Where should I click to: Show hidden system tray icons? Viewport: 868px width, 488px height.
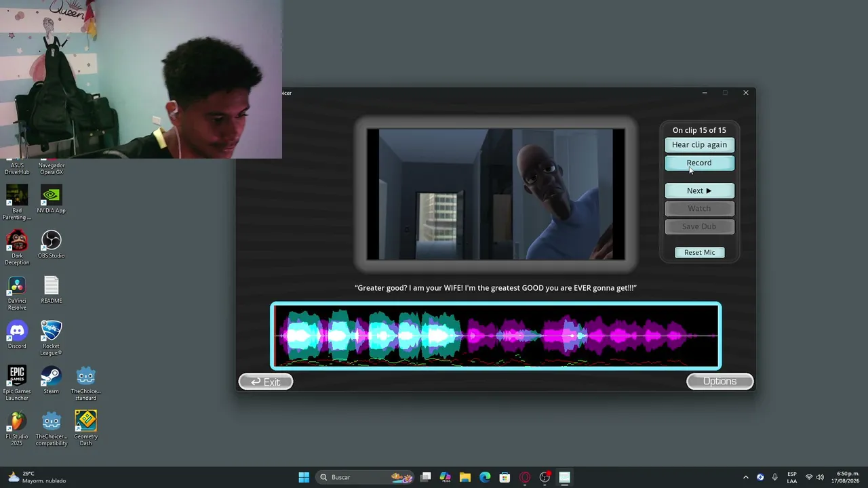746,477
